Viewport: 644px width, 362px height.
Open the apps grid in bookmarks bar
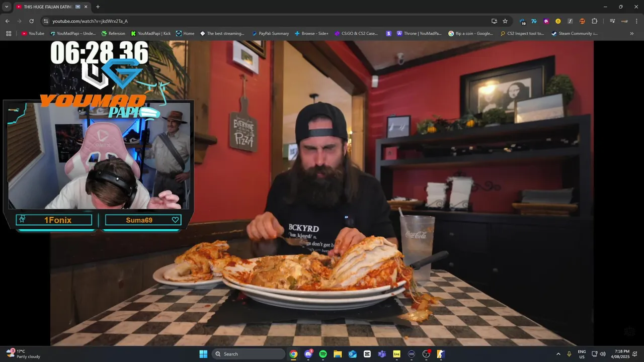point(9,34)
